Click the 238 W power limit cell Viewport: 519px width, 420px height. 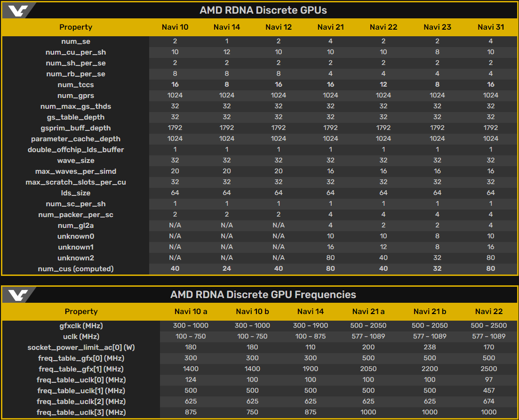click(x=430, y=347)
